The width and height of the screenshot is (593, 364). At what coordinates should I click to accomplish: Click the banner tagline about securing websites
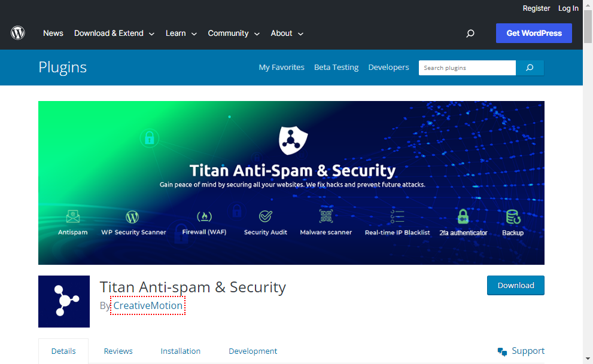pyautogui.click(x=293, y=185)
